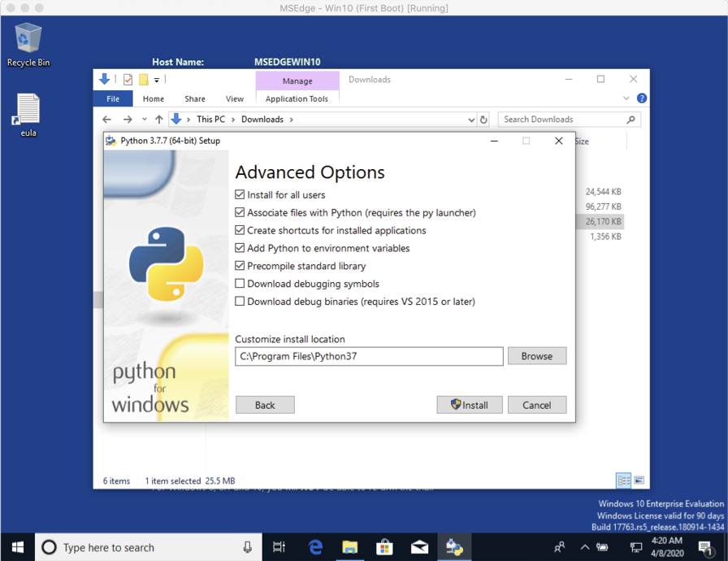Click the Explorer help question mark icon

(x=641, y=98)
